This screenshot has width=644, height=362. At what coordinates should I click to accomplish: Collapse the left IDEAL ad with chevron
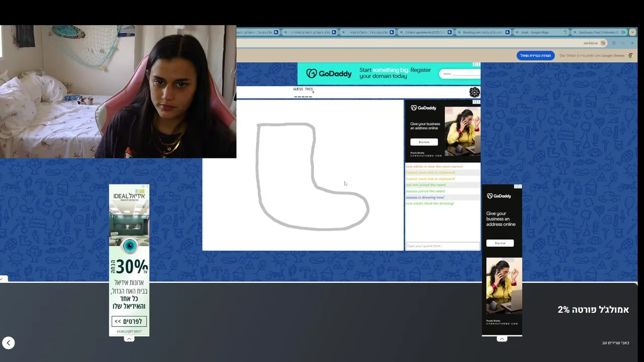coord(129,339)
